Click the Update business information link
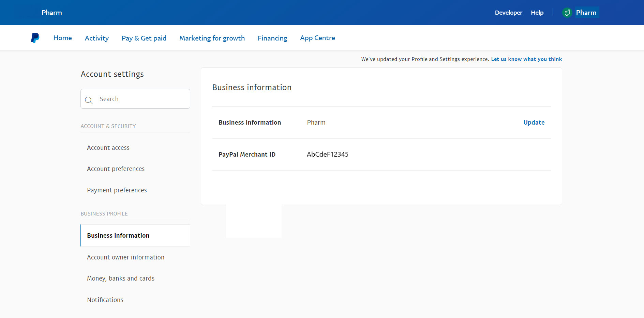 [x=534, y=122]
